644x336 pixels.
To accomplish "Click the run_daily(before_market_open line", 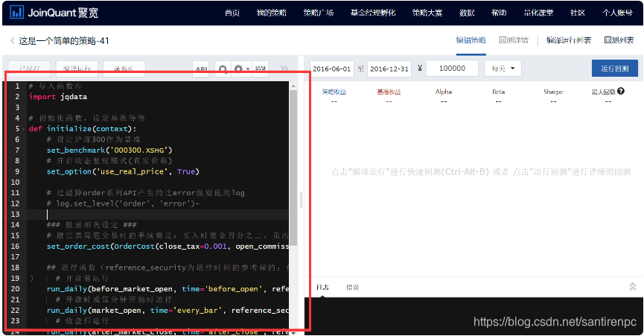I will [x=168, y=289].
